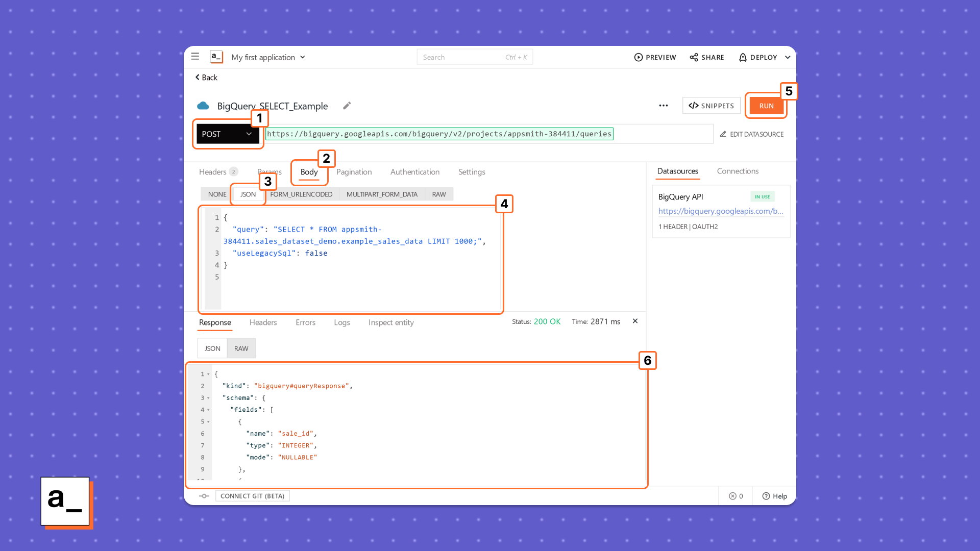Switch to the Authentication tab
The width and height of the screenshot is (980, 551).
click(415, 172)
